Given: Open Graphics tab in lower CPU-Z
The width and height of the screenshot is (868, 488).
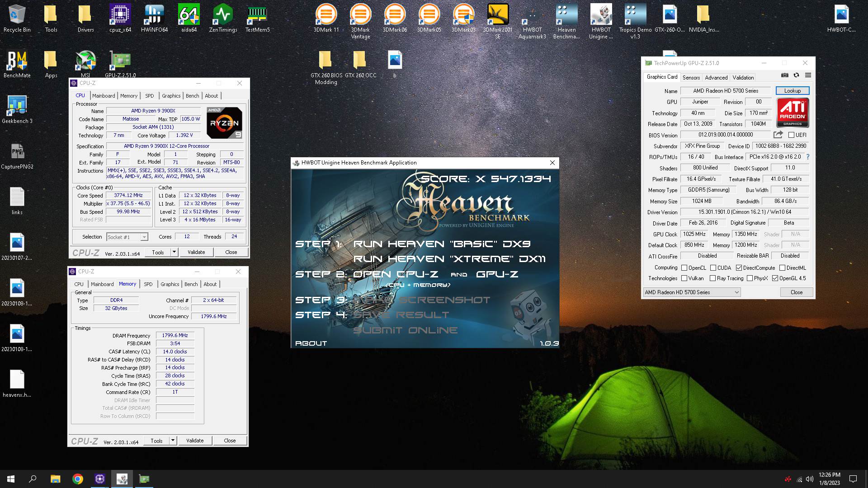Looking at the screenshot, I should [x=170, y=284].
